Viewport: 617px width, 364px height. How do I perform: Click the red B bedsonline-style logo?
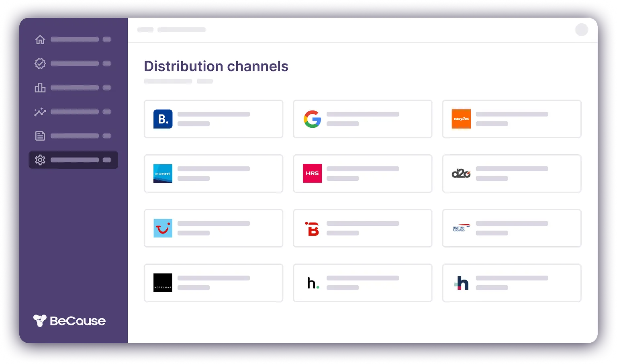(312, 229)
